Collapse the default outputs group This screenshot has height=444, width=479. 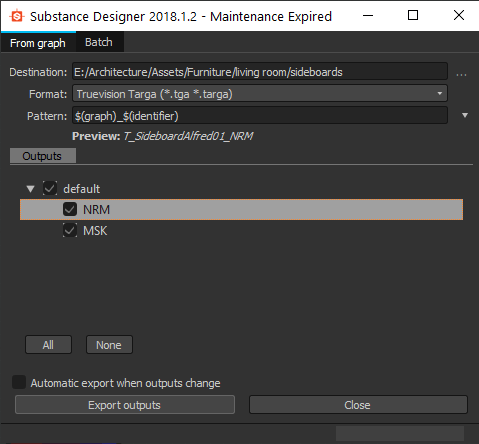[x=30, y=189]
